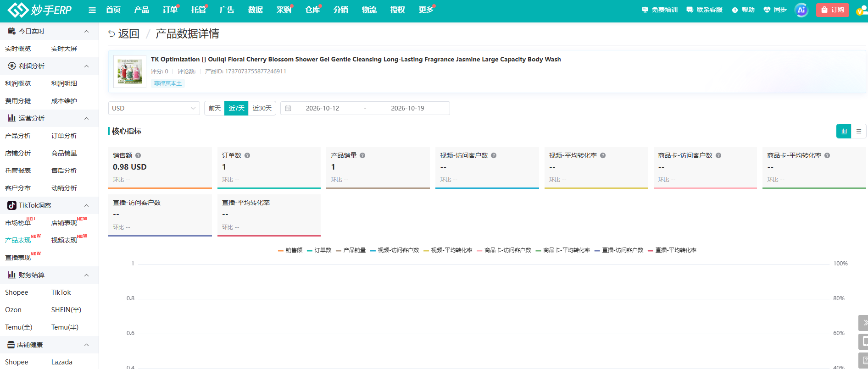This screenshot has width=868, height=369.
Task: Toggle the hamburger sidebar menu icon
Action: point(92,10)
